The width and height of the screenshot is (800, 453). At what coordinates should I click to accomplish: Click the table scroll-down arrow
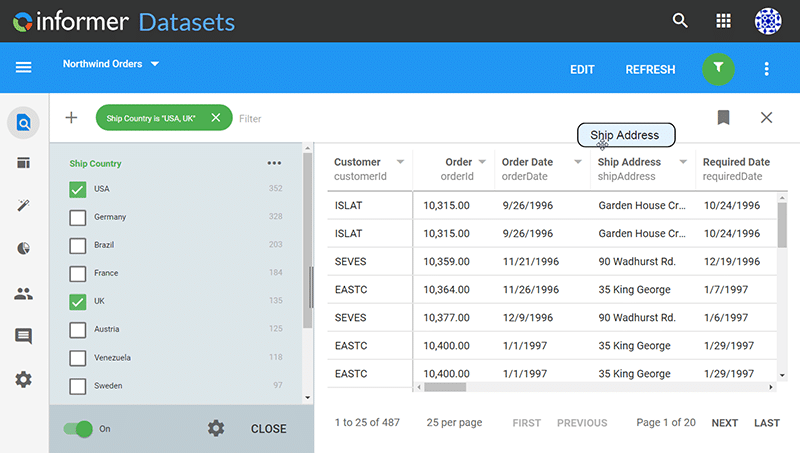coord(782,375)
